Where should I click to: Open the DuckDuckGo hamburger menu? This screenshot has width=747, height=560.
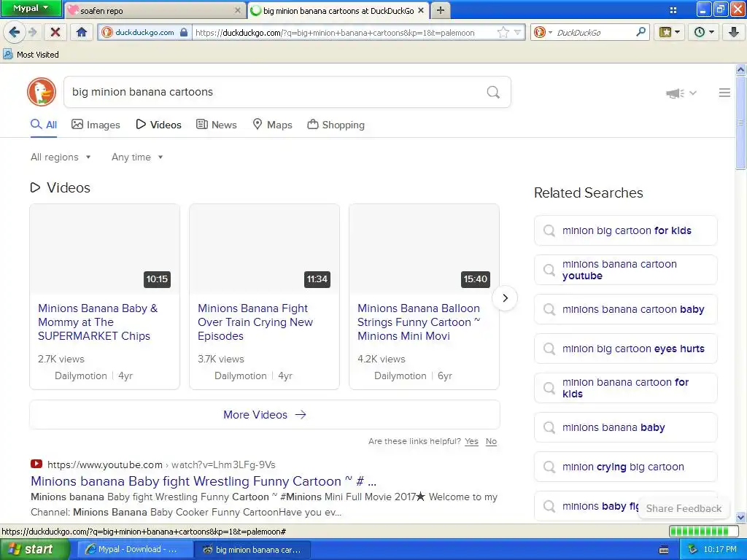(x=724, y=93)
